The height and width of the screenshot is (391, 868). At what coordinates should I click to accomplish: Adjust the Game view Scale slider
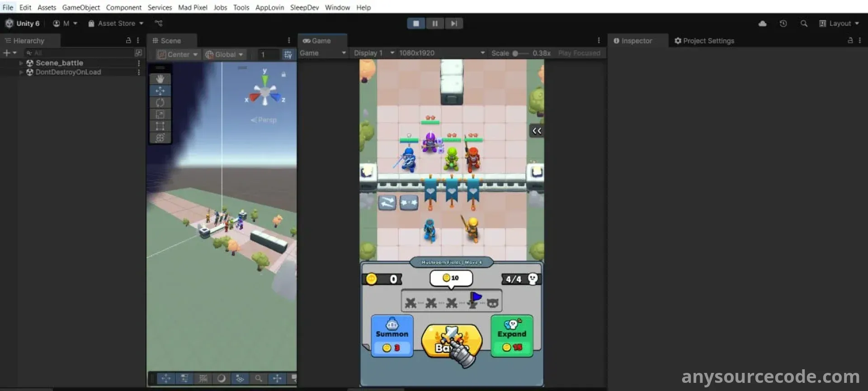515,53
